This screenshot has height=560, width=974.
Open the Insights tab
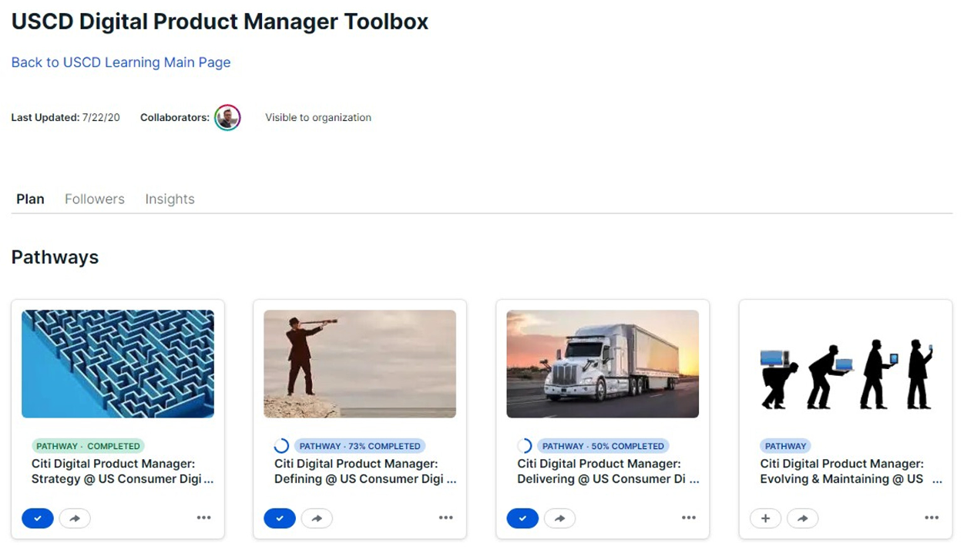(170, 199)
